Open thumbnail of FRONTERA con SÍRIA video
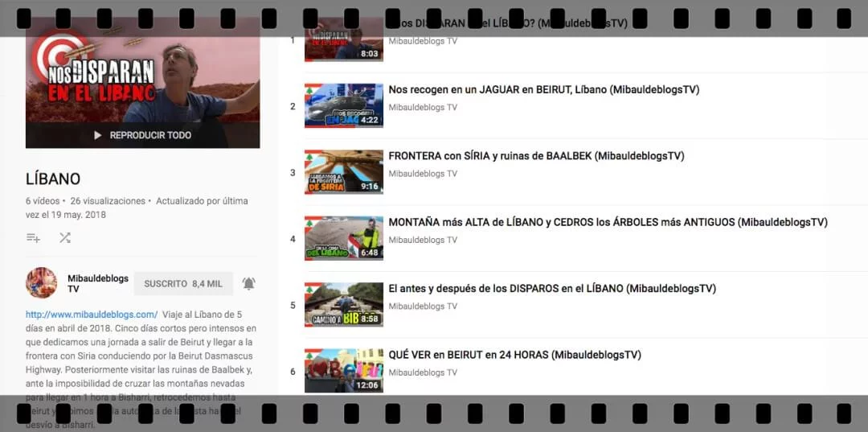This screenshot has height=432, width=868. point(344,172)
